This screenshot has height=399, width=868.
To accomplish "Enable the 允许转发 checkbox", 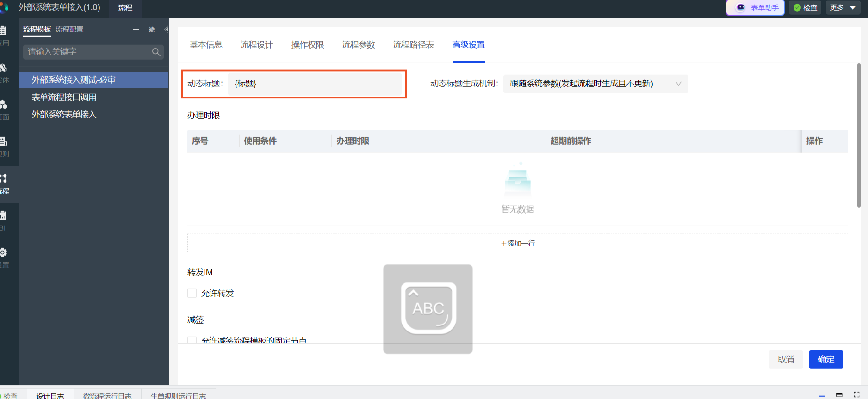I will [192, 293].
